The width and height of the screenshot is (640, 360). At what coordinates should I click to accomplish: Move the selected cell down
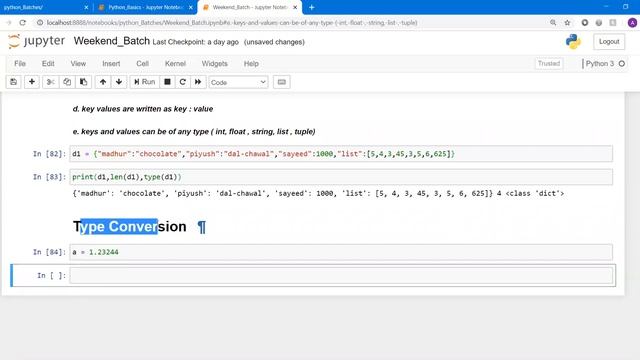tap(119, 82)
